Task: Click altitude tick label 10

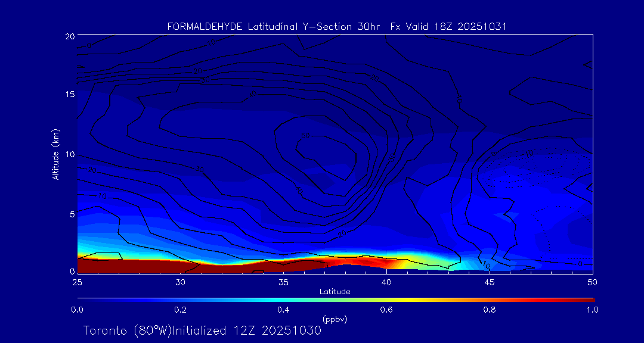Action: tap(68, 154)
